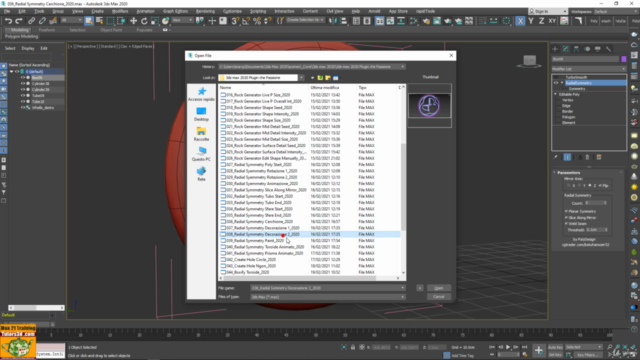Open the Graph Editors menu
640x360 pixels.
(175, 11)
